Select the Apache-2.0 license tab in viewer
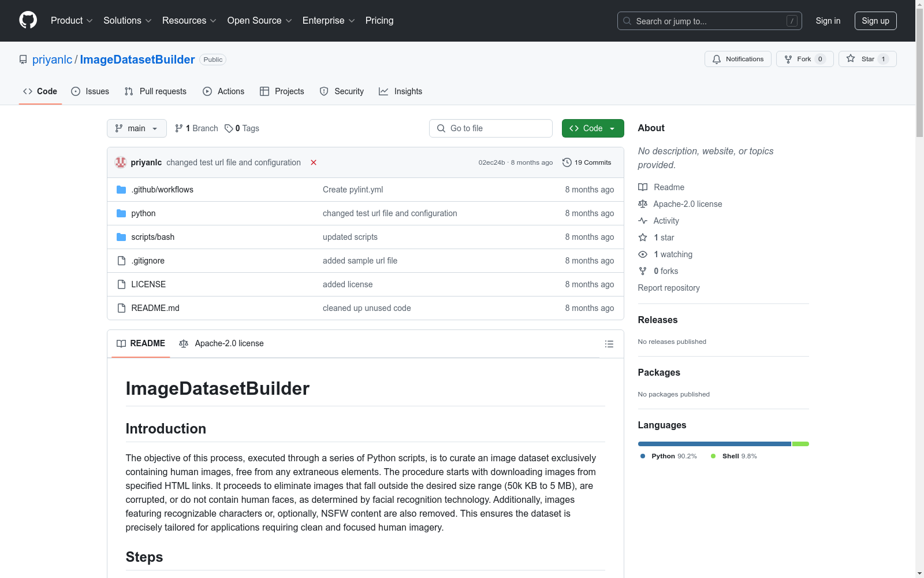Viewport: 924px width, 578px height. point(222,343)
